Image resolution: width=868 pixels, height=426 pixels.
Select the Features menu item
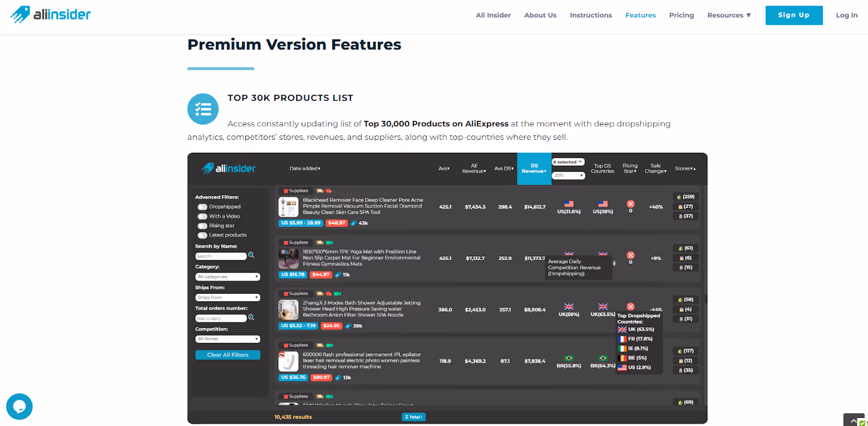point(641,15)
